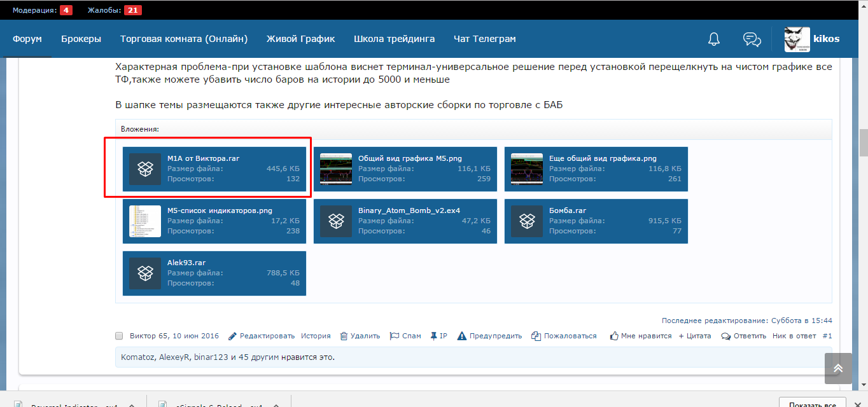This screenshot has height=407, width=868.
Task: Tick the post selection checkbox
Action: click(x=119, y=336)
